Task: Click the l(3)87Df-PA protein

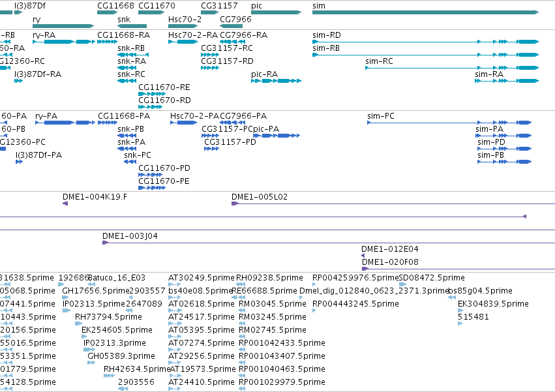Action: (19, 162)
